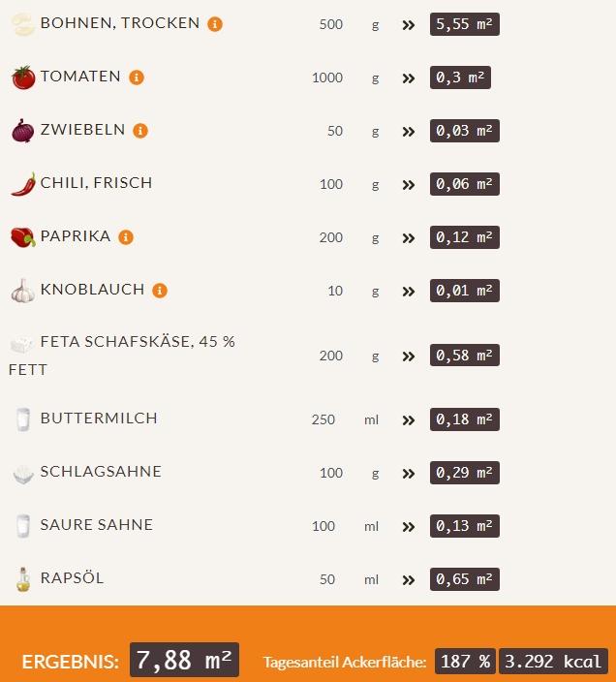Click the feta cheese icon
The width and height of the screenshot is (616, 682).
(x=23, y=344)
